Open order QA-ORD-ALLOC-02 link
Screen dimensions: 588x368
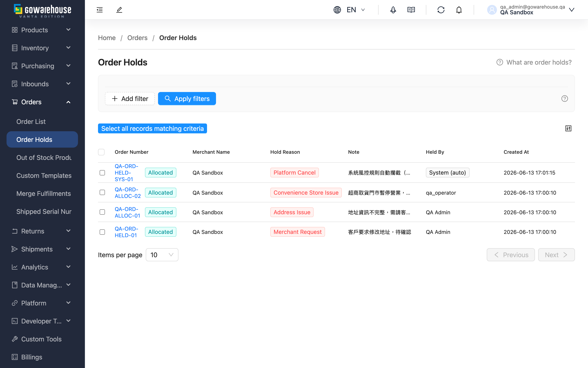pos(128,193)
